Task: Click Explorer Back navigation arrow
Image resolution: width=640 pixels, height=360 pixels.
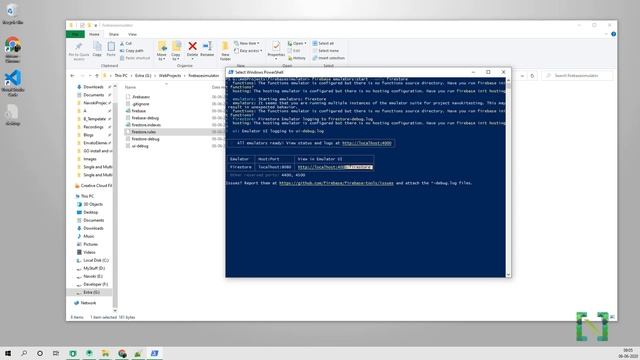Action: 73,76
